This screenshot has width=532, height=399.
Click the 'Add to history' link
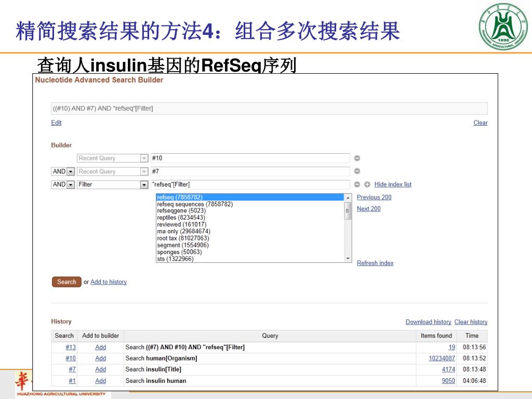click(x=109, y=282)
